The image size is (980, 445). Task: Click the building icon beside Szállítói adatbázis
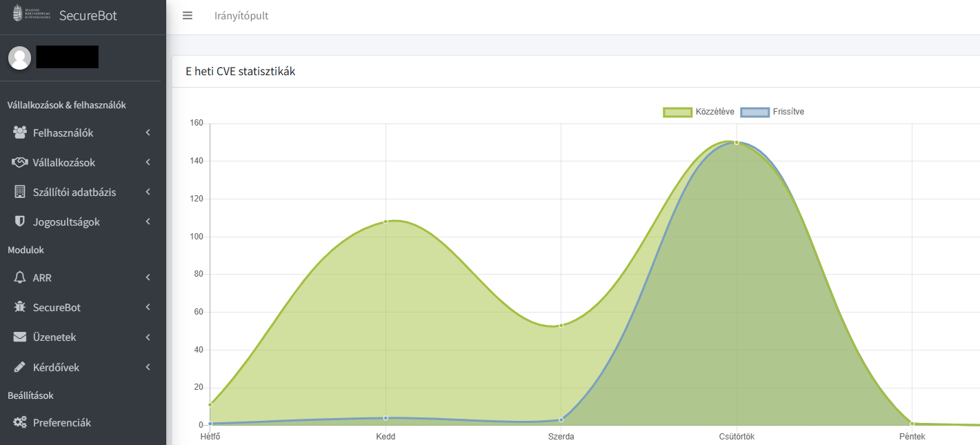[20, 192]
